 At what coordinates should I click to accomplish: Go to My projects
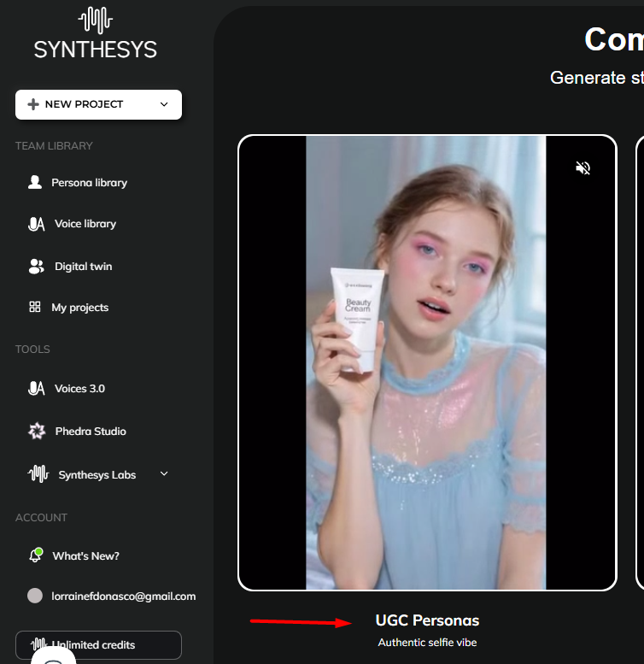click(80, 308)
